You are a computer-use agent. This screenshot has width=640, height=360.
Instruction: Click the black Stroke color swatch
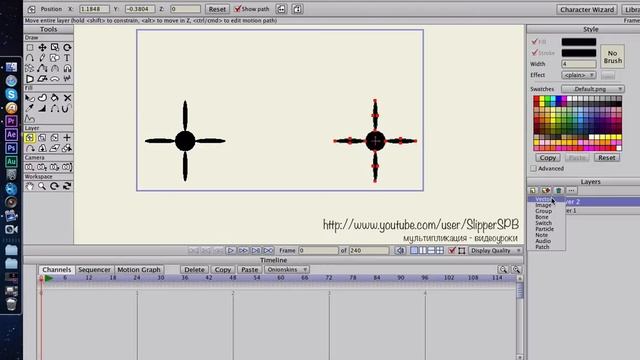pos(578,53)
